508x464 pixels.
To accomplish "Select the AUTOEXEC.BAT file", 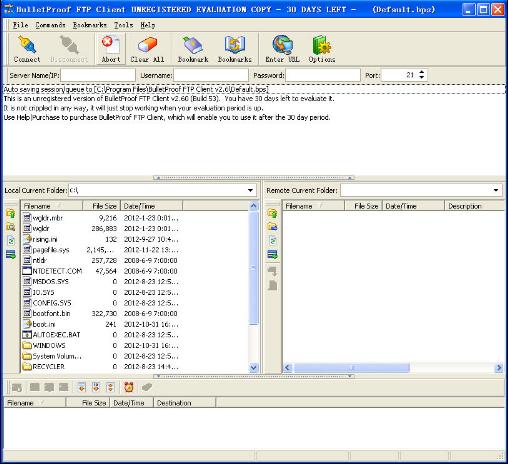I will coord(56,335).
